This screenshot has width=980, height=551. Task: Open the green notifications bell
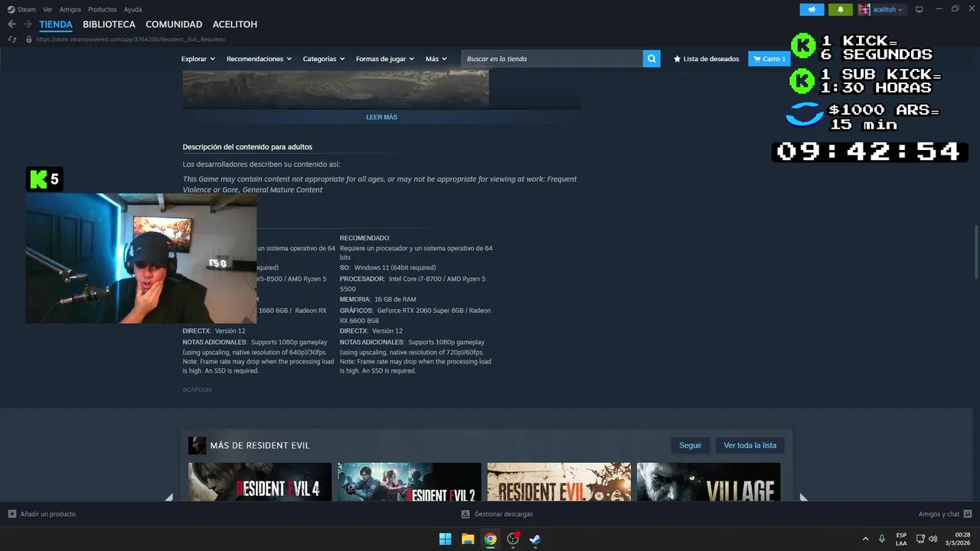tap(840, 9)
